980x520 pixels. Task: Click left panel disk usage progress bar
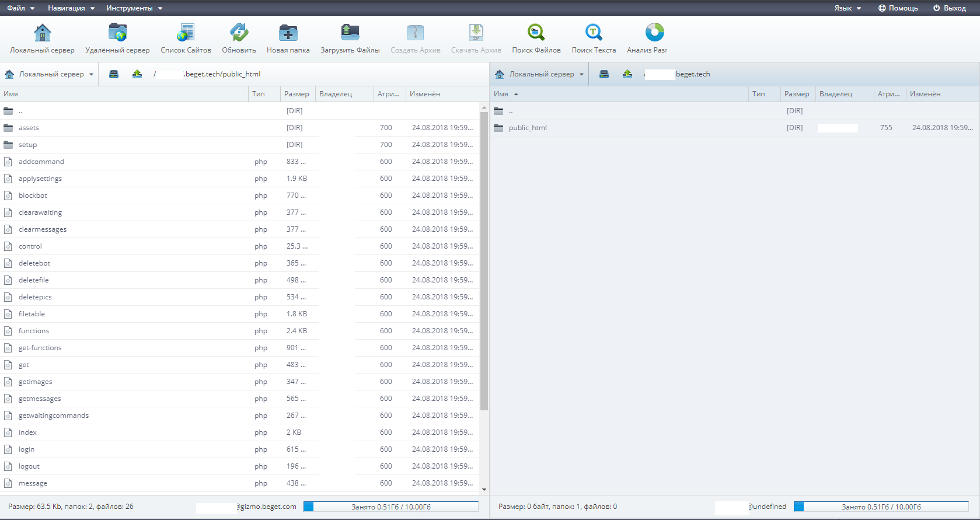[390, 507]
